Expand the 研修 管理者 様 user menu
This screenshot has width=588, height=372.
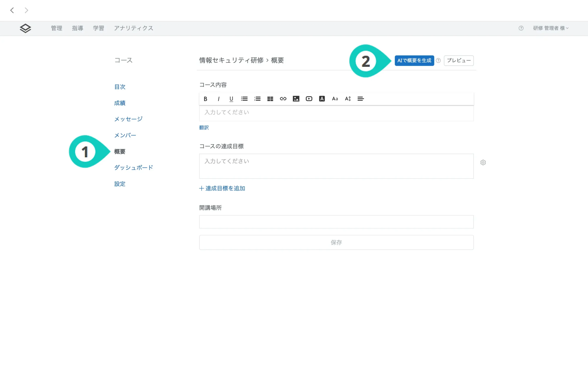tap(551, 28)
